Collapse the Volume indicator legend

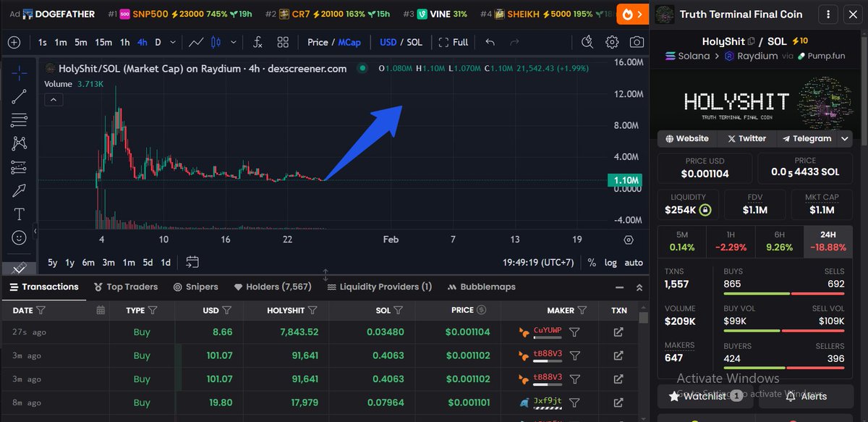click(52, 101)
